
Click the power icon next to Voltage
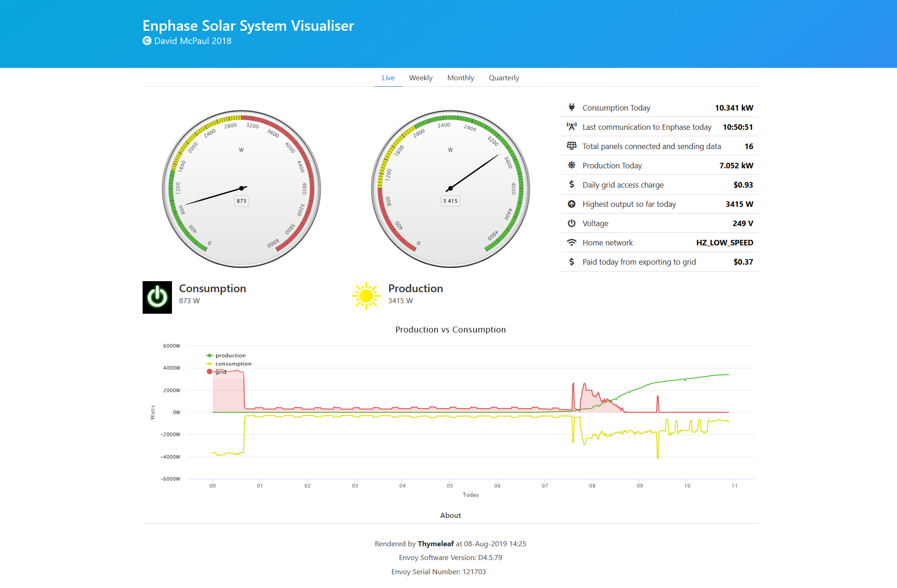pos(571,223)
